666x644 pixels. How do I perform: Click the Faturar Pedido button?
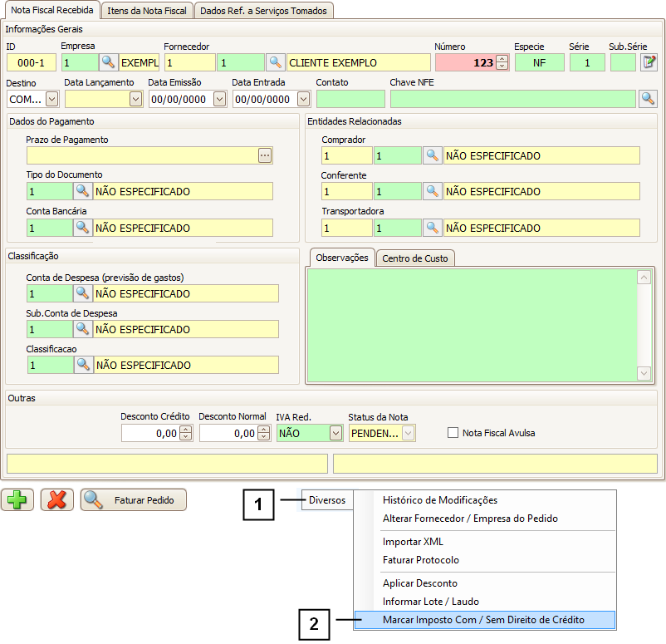tap(134, 499)
